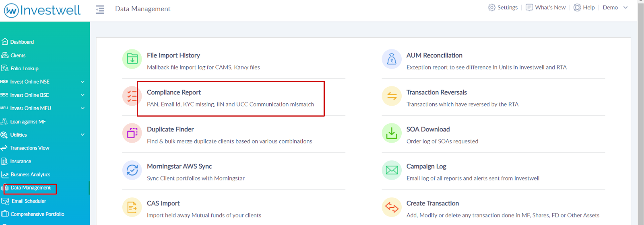Open the Campaign Log link
The height and width of the screenshot is (225, 644).
pos(426,166)
